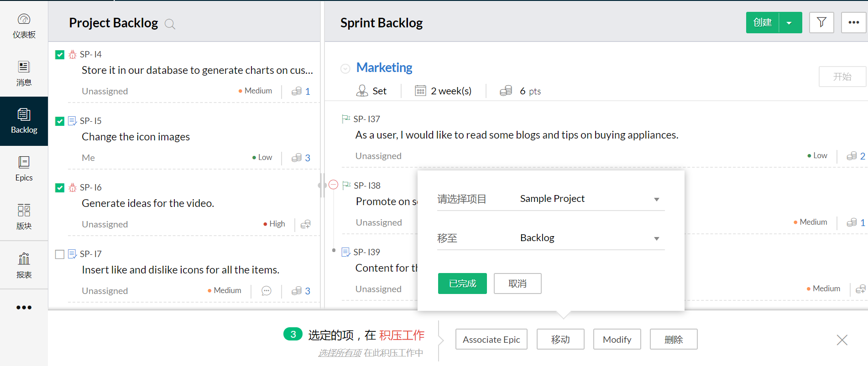Uncheck the SP-I5 item checkbox
The image size is (868, 366).
[60, 121]
